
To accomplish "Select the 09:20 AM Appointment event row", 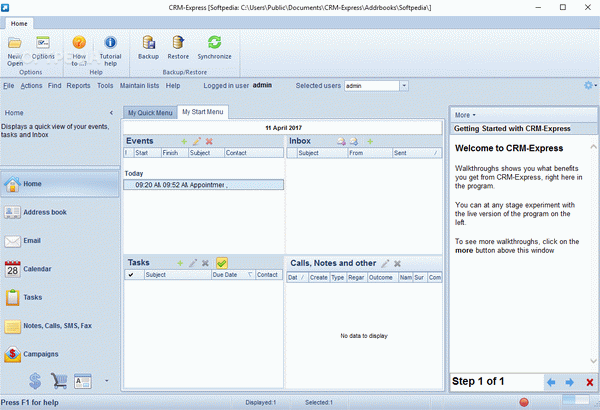I will [204, 185].
